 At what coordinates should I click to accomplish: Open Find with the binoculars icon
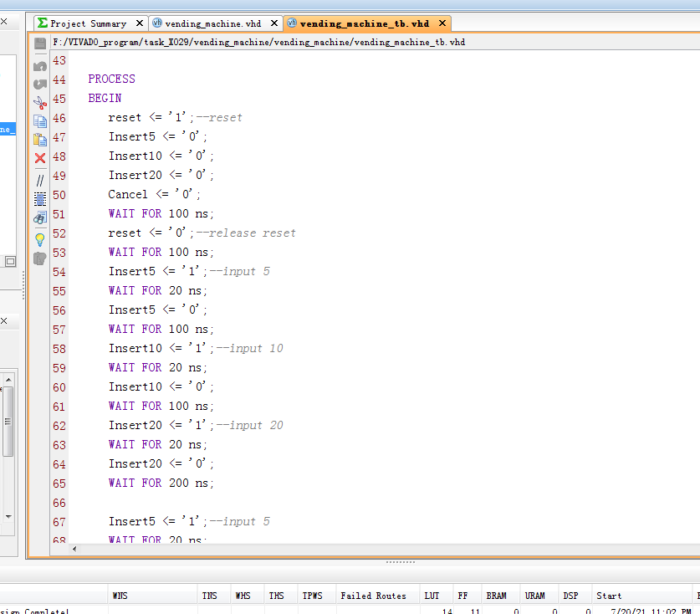[x=39, y=218]
